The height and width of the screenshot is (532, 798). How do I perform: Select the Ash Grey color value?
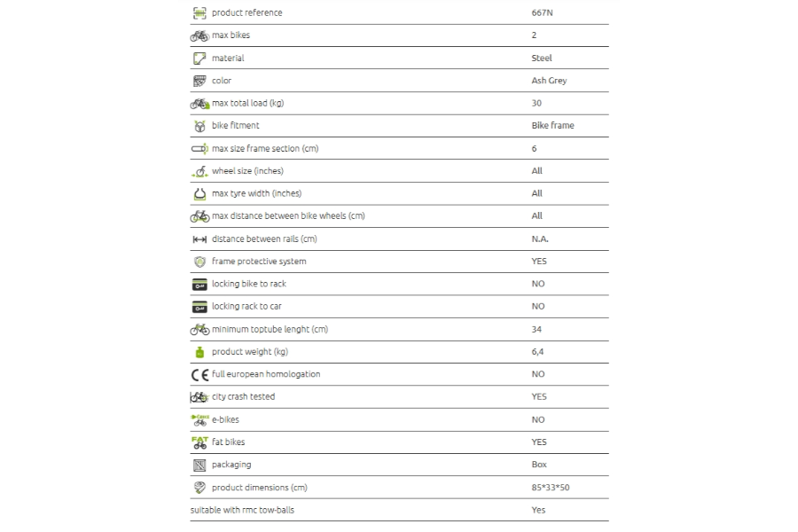click(x=549, y=81)
